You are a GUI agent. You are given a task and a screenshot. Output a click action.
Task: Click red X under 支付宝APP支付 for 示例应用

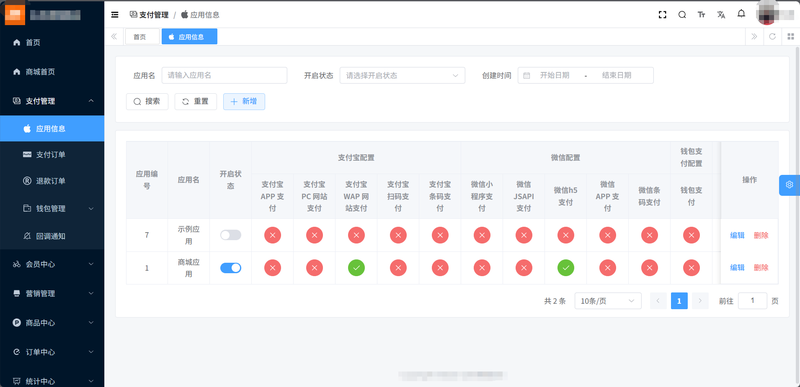pos(272,235)
